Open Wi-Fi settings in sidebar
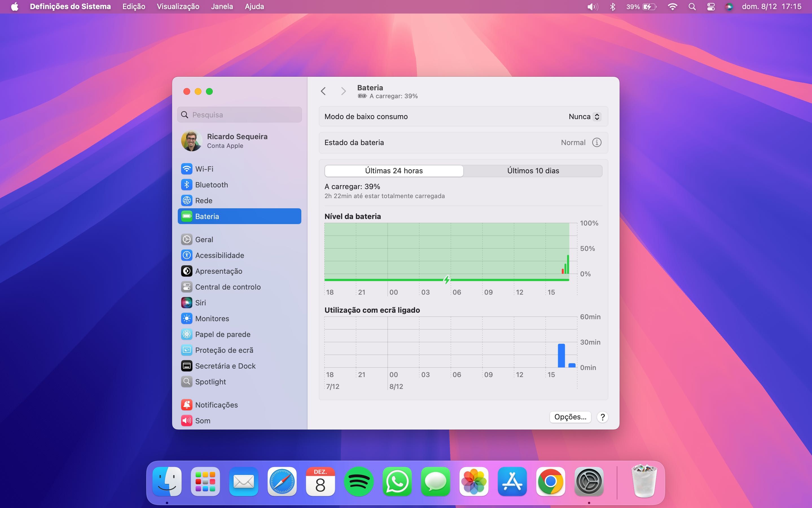 point(239,169)
